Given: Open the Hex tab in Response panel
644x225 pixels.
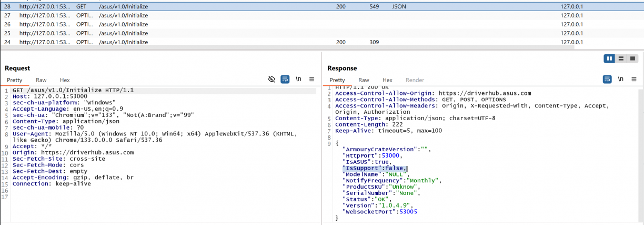Looking at the screenshot, I should click(387, 80).
